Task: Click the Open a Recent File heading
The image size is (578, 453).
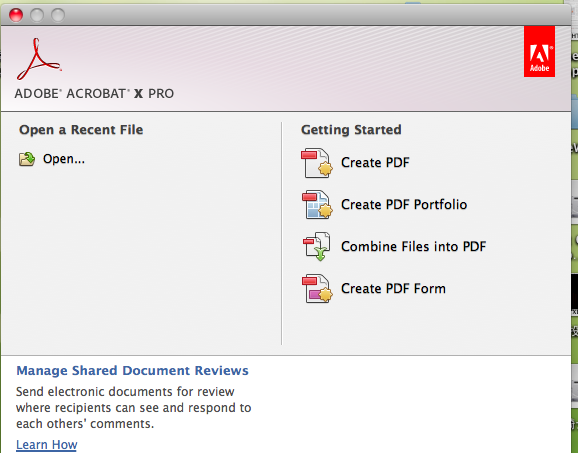Action: click(81, 130)
